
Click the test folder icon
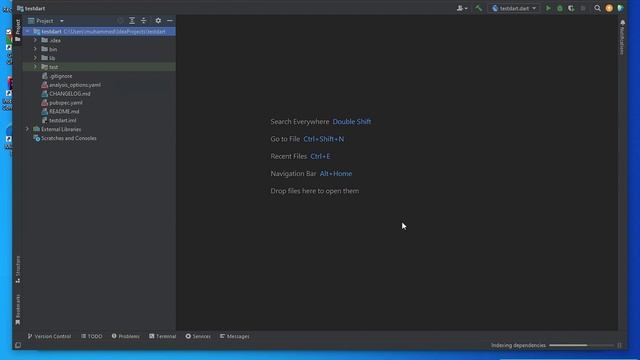tap(44, 67)
